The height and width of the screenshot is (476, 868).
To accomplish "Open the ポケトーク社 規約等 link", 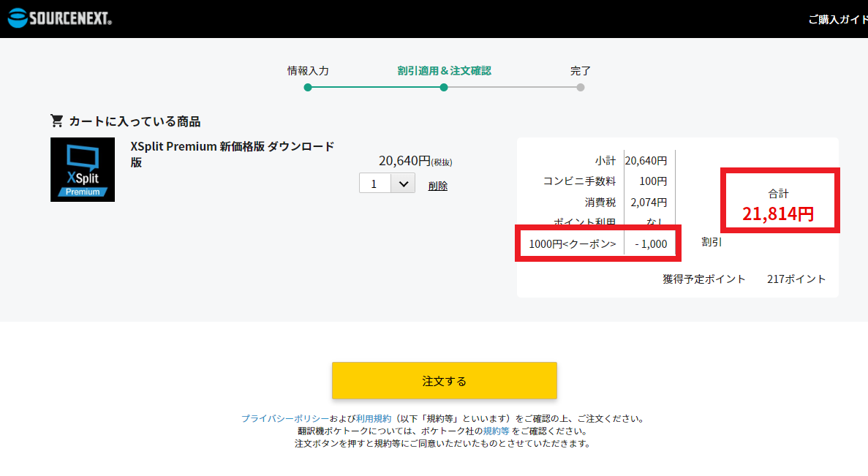I will pyautogui.click(x=496, y=431).
